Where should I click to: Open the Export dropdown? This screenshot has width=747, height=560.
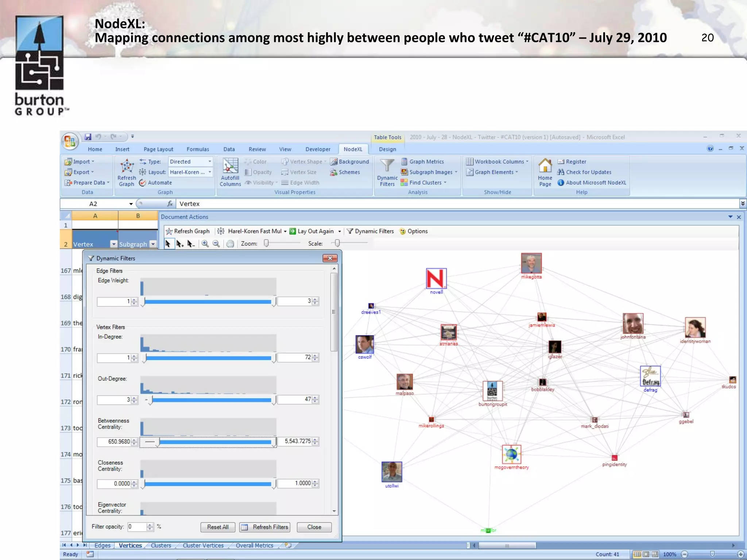point(80,172)
